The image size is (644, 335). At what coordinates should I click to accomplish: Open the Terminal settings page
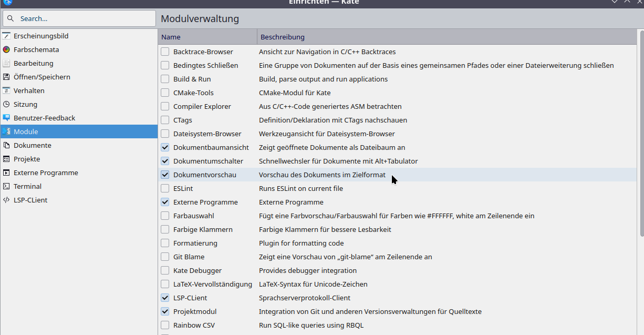click(x=79, y=186)
